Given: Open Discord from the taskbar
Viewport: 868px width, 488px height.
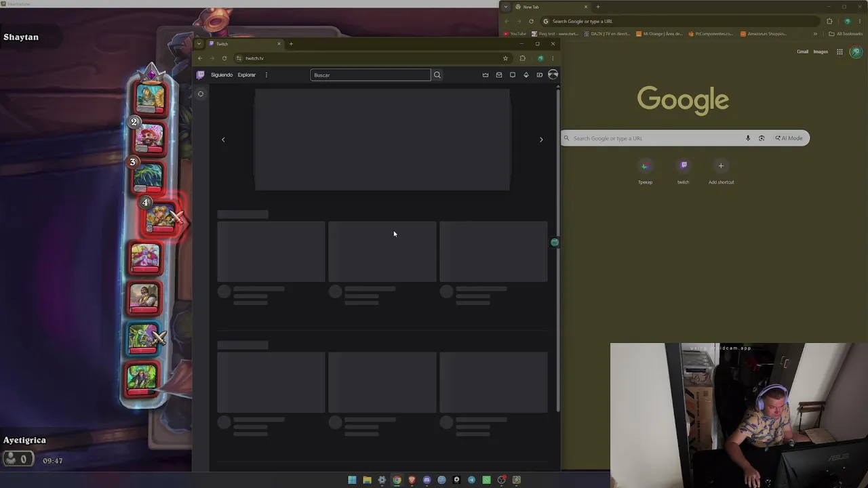Looking at the screenshot, I should point(427,480).
